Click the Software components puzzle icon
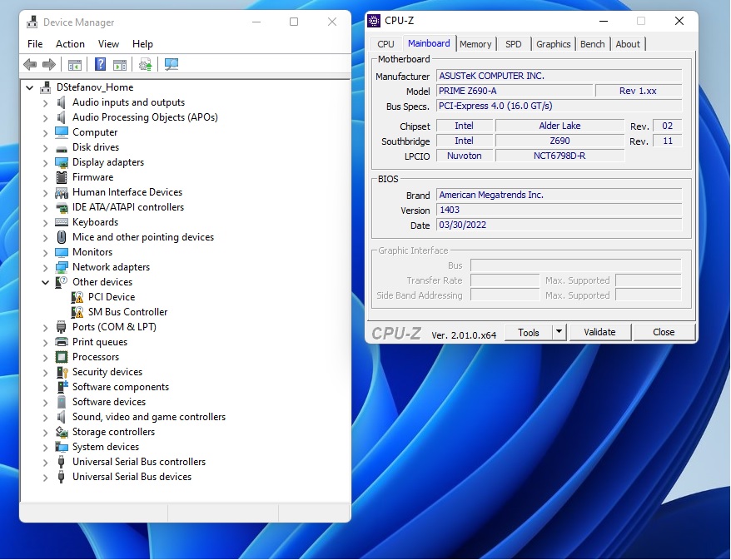This screenshot has width=731, height=560. [x=62, y=387]
